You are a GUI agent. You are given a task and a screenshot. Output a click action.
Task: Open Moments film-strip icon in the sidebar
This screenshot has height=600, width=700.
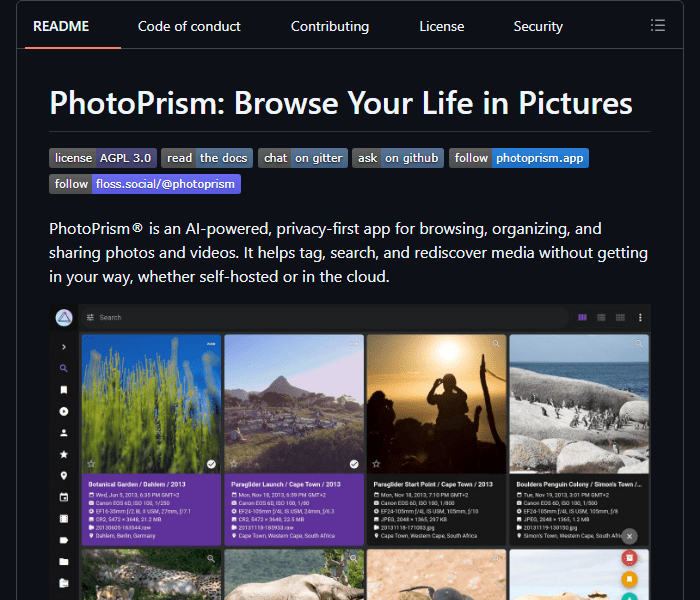(64, 518)
